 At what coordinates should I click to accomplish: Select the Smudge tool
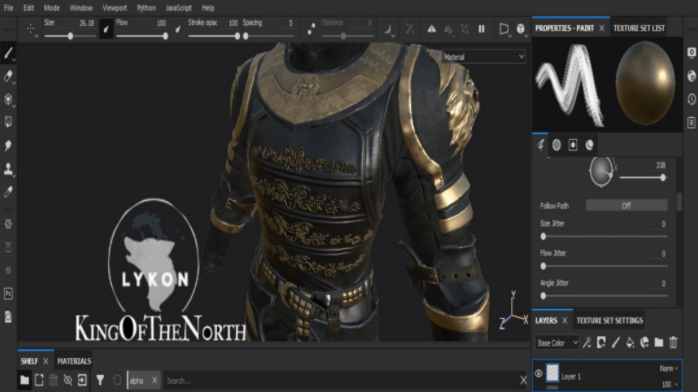pyautogui.click(x=8, y=145)
